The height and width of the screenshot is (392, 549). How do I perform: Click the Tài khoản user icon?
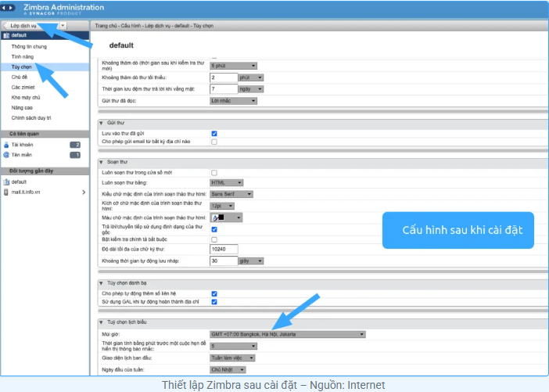tap(6, 145)
